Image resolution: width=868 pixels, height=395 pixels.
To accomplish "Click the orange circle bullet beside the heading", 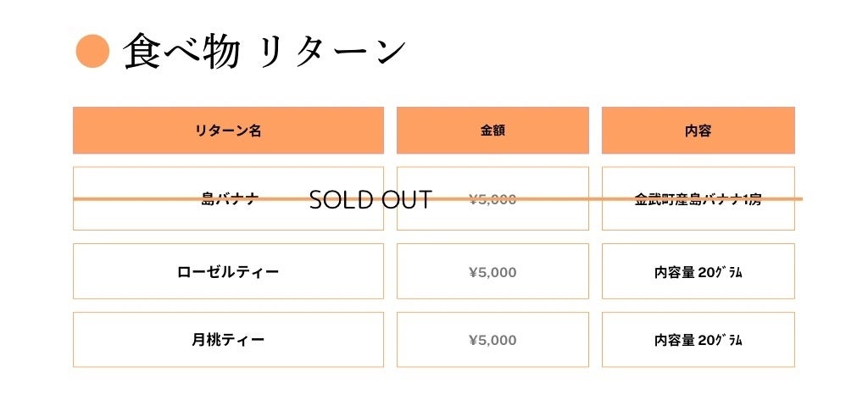I will 92,52.
